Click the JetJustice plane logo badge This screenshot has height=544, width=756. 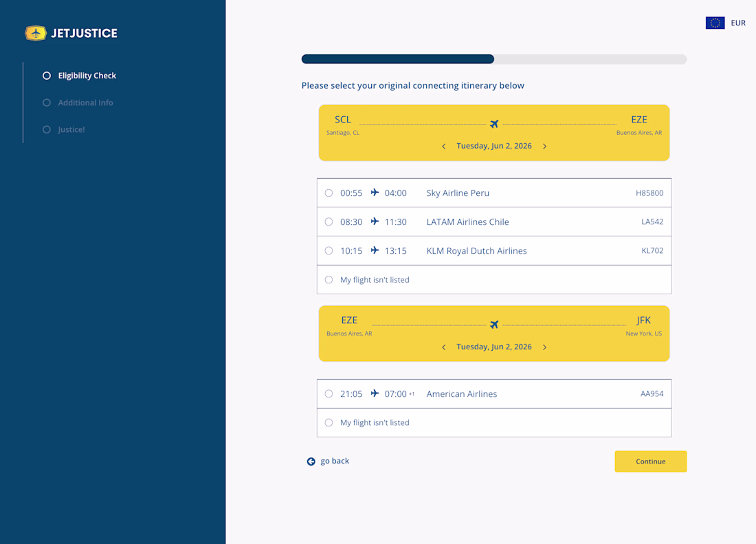(36, 33)
